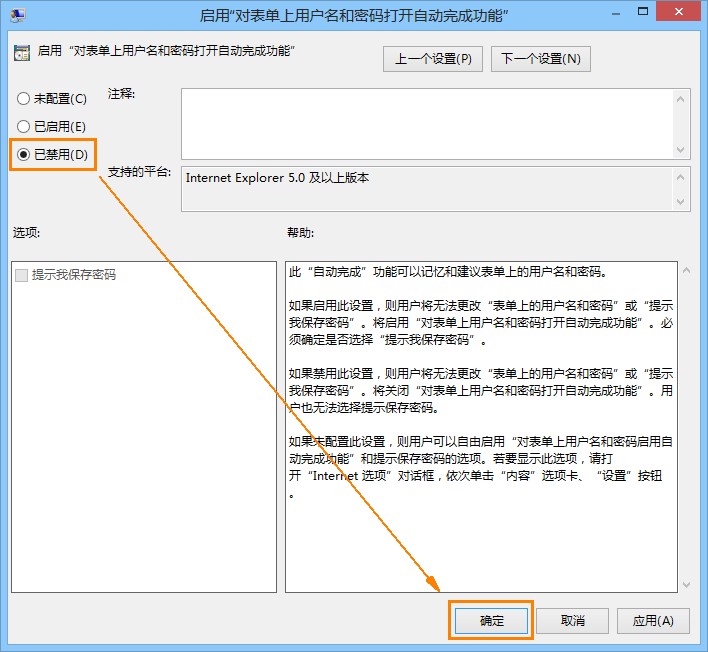Click the 取消 button
This screenshot has height=652, width=708.
(x=572, y=620)
